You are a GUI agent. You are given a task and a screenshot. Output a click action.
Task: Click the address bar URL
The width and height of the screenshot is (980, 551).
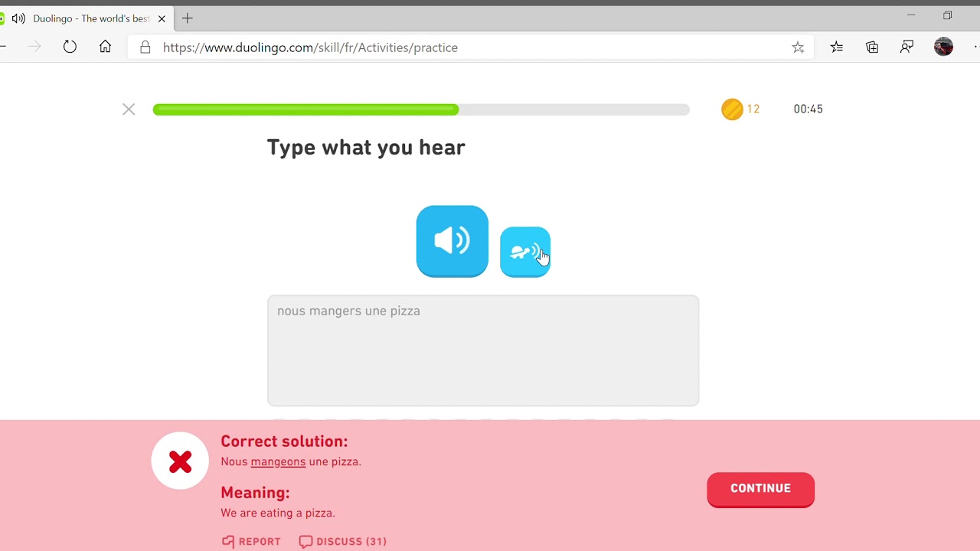(x=310, y=47)
